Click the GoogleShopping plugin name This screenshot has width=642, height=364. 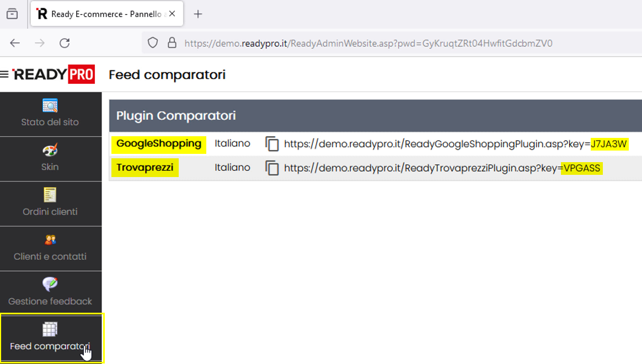click(x=159, y=144)
